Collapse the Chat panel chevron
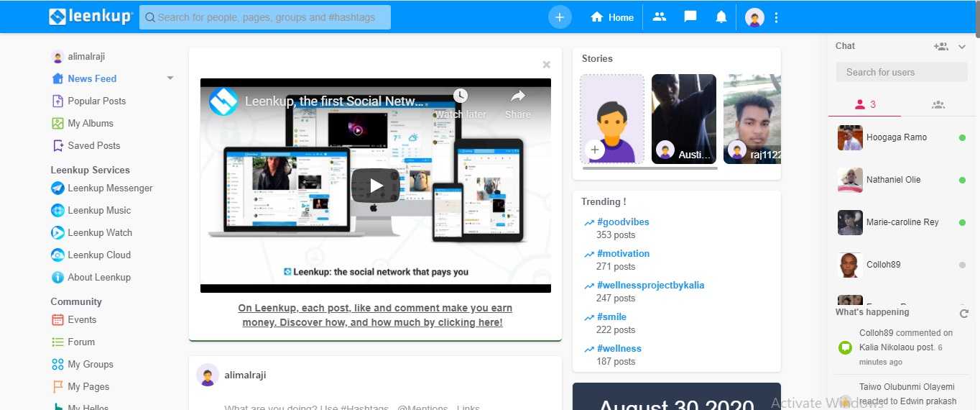980x410 pixels. click(x=962, y=46)
